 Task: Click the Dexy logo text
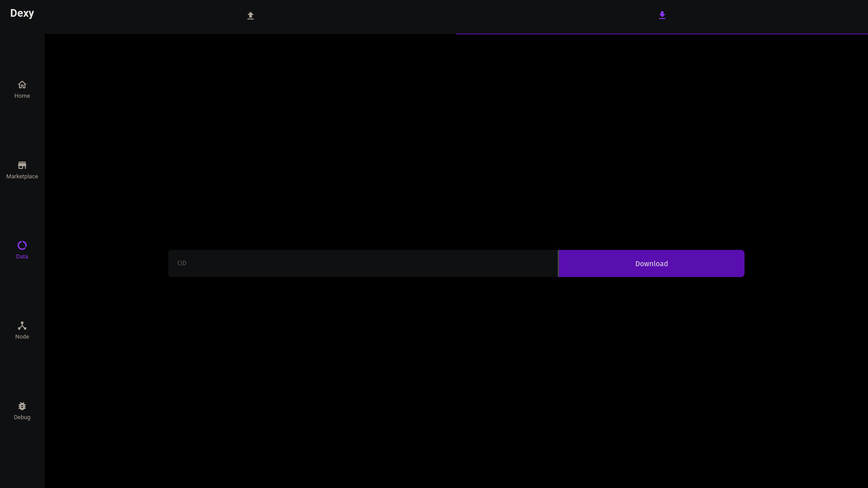(22, 13)
